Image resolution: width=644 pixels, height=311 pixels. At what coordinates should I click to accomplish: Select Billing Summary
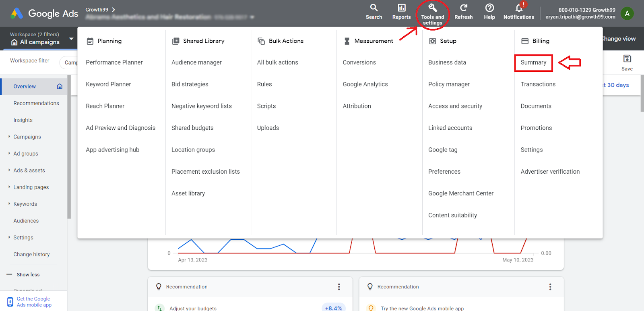coord(533,62)
